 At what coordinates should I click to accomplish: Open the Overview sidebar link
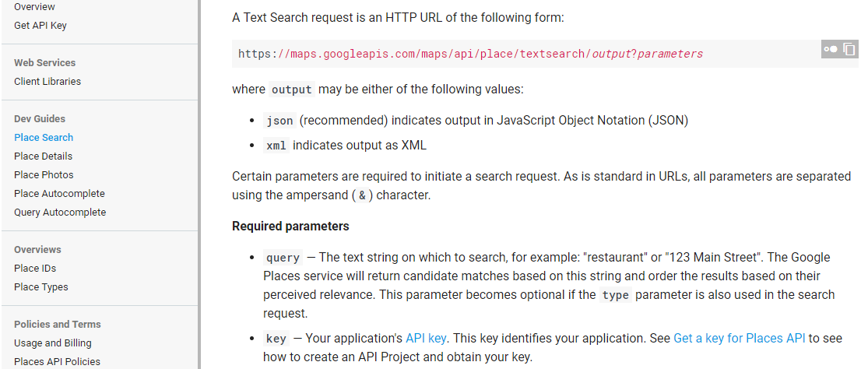click(x=34, y=7)
